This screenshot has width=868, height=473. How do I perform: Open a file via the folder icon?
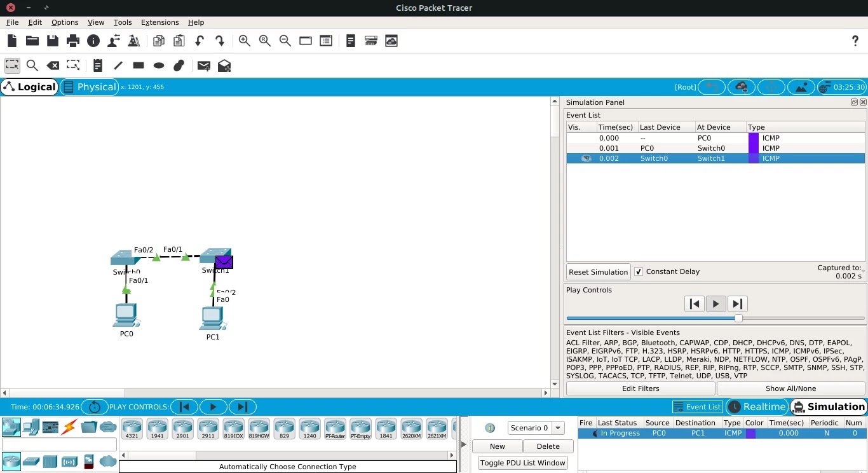click(x=32, y=41)
